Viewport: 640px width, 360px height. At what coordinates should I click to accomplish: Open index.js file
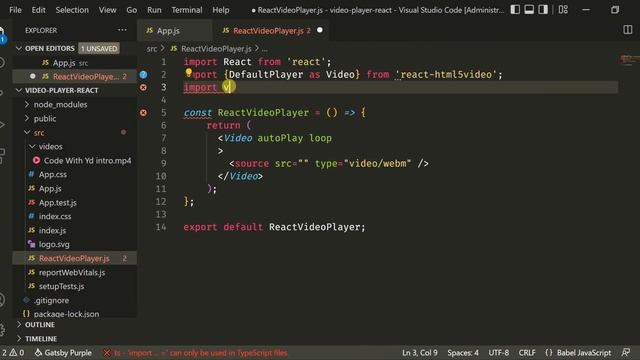(x=52, y=231)
